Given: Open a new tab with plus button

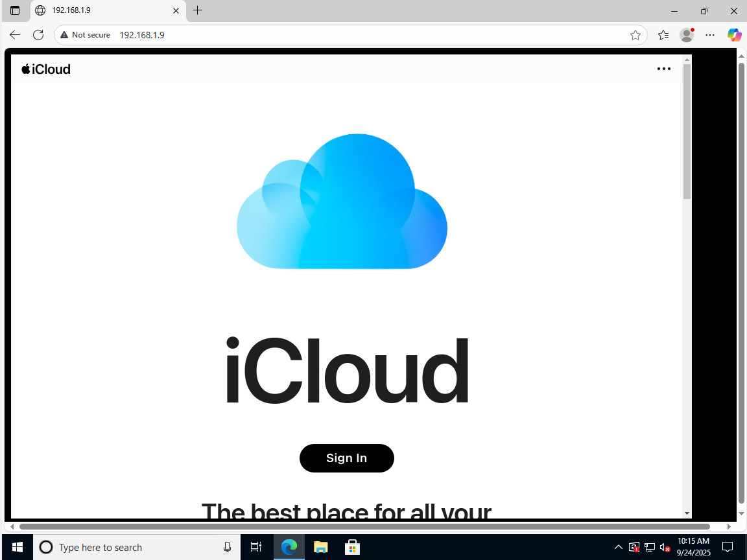Looking at the screenshot, I should (x=198, y=10).
